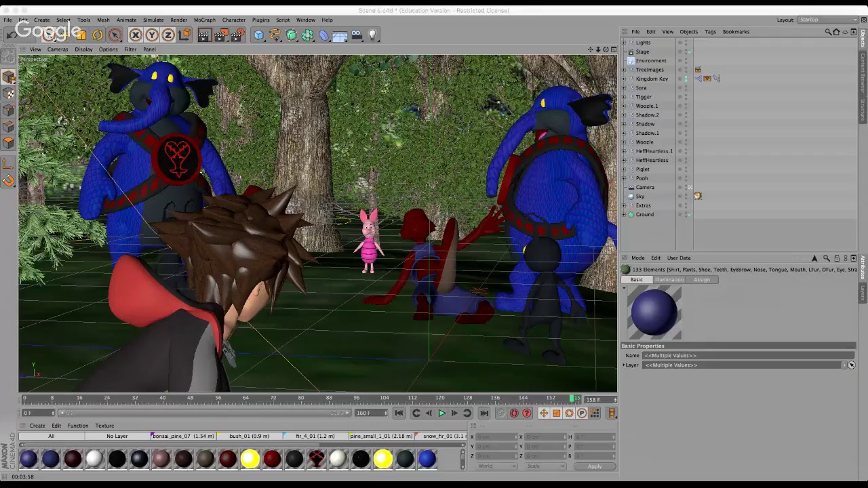Jump to the end of the animation

[484, 413]
